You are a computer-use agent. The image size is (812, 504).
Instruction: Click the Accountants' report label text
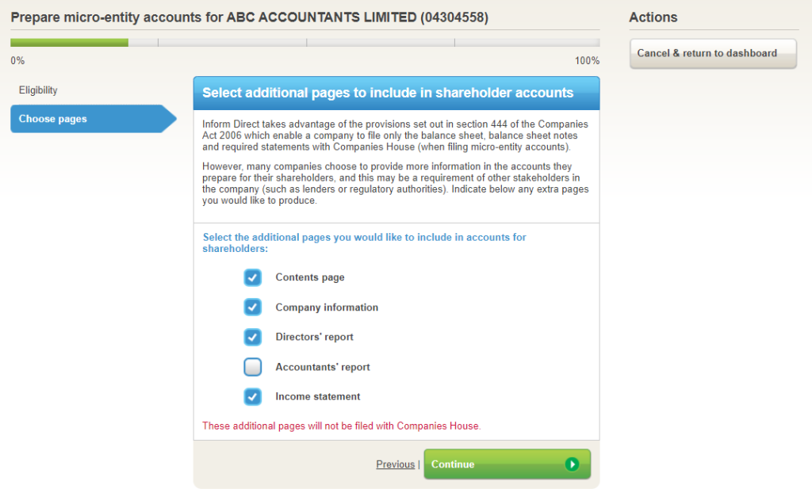pyautogui.click(x=323, y=367)
